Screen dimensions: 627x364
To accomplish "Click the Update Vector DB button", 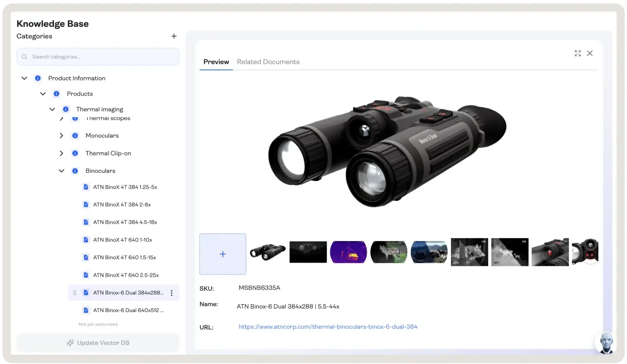I will point(98,343).
